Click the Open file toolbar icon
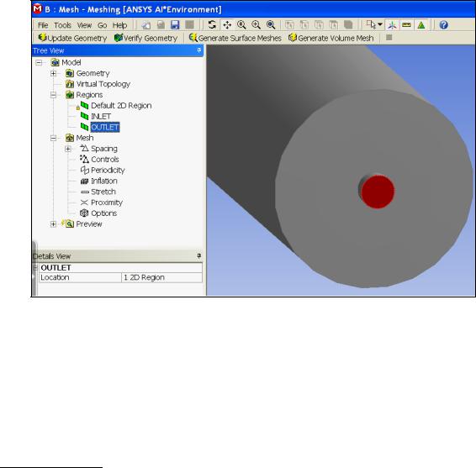Image resolution: width=476 pixels, height=468 pixels. (161, 25)
